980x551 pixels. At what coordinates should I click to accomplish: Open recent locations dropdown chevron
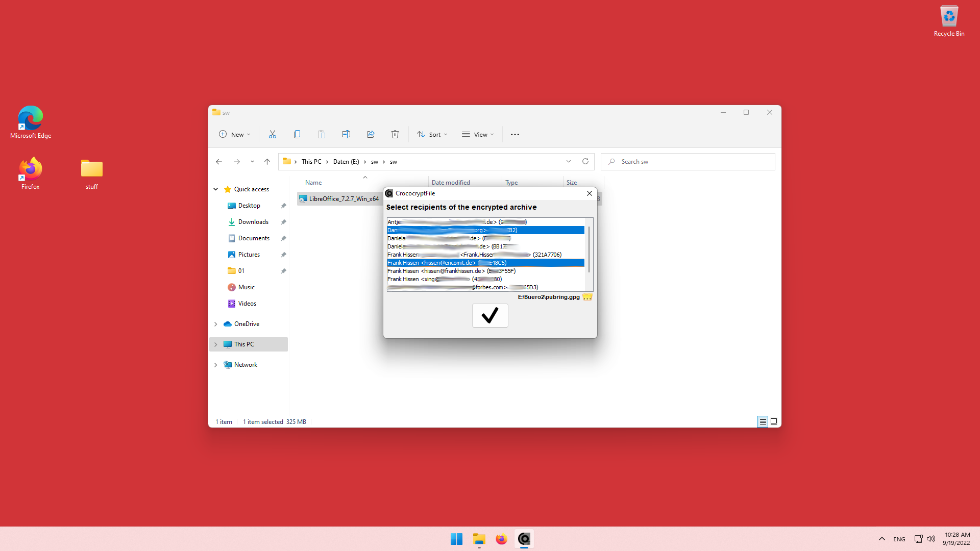[252, 162]
